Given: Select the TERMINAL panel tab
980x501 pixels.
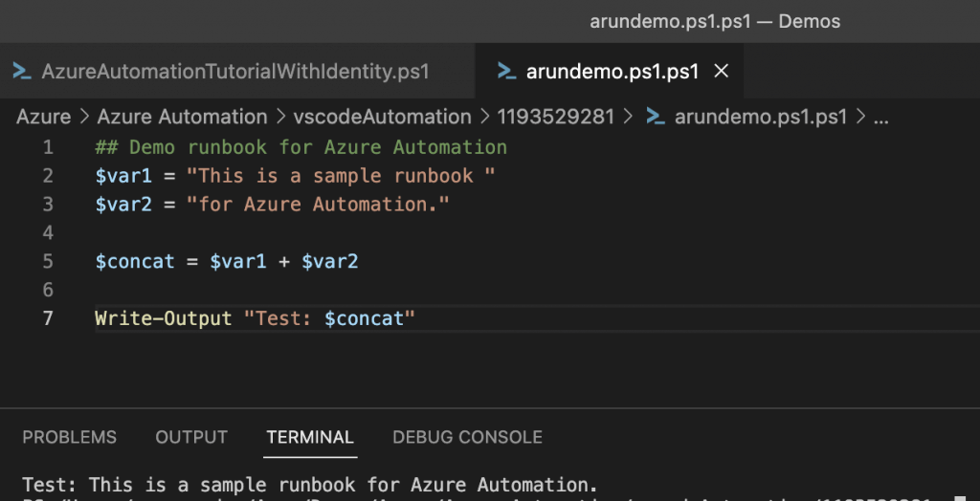Looking at the screenshot, I should pyautogui.click(x=310, y=437).
